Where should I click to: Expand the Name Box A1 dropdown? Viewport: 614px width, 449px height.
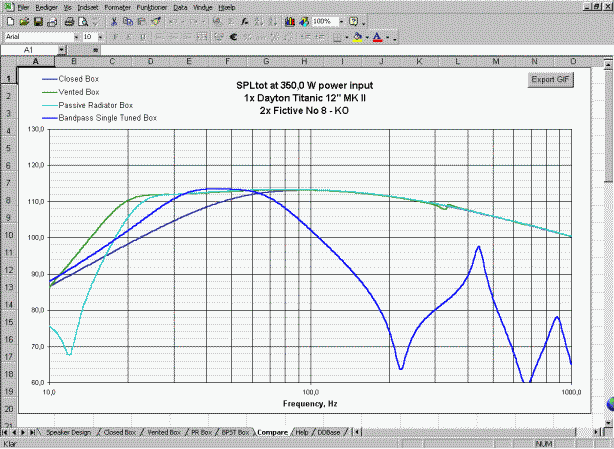[x=61, y=50]
